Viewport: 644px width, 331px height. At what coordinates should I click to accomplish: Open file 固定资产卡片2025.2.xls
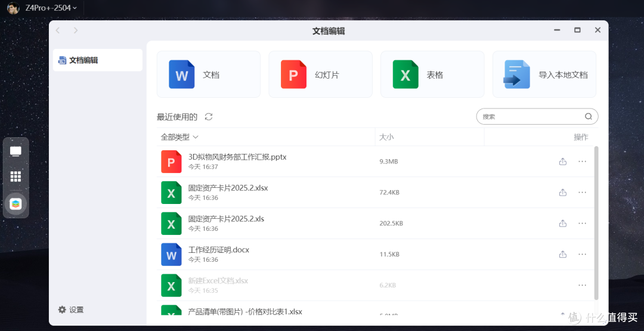coord(226,219)
